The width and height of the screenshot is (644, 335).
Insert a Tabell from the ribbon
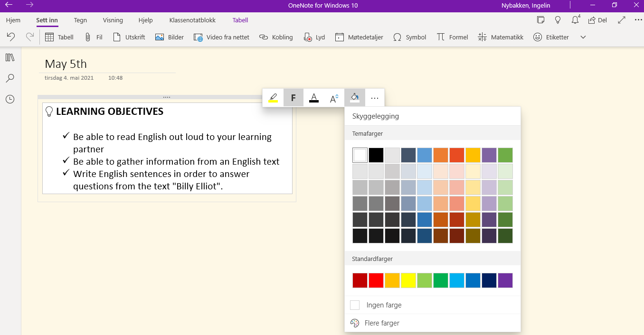coord(59,37)
